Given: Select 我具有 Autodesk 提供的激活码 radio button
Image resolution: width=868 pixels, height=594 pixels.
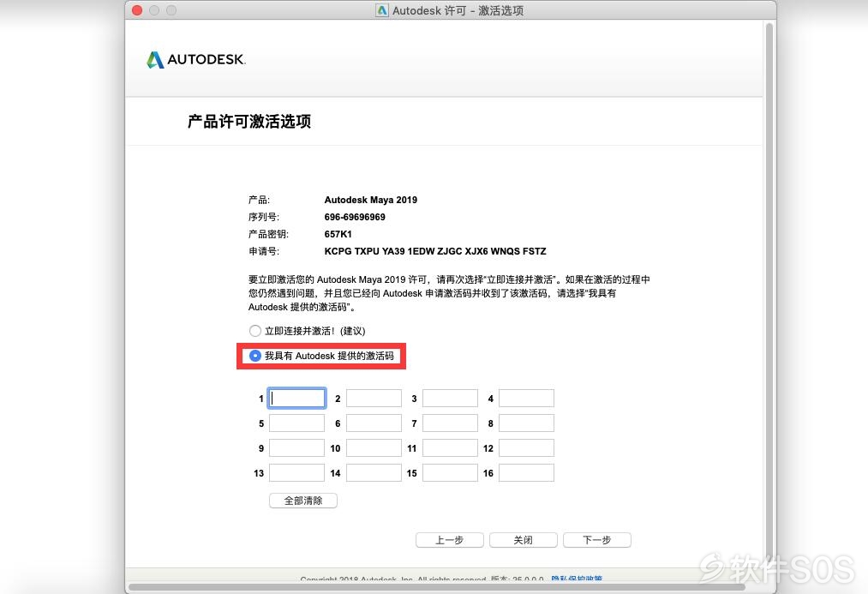Looking at the screenshot, I should [x=254, y=356].
